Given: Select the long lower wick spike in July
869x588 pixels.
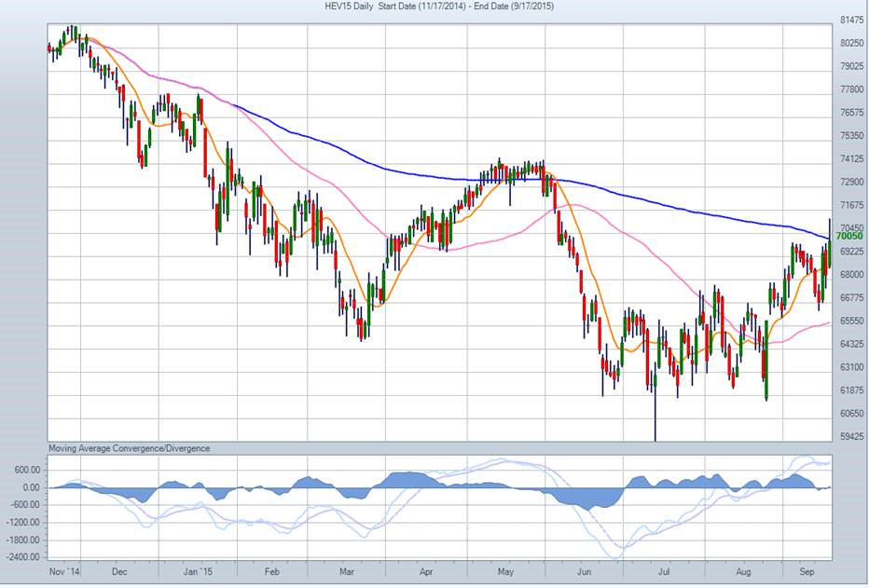Looking at the screenshot, I should pos(655,419).
